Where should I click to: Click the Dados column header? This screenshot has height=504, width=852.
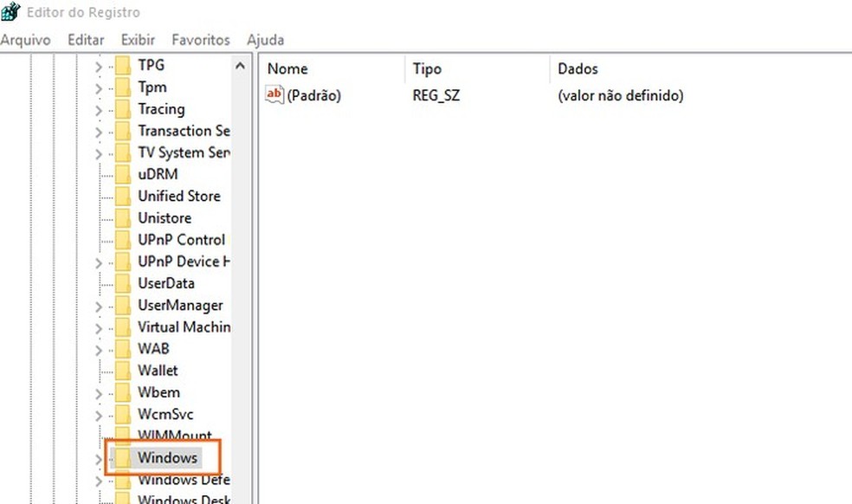[578, 69]
